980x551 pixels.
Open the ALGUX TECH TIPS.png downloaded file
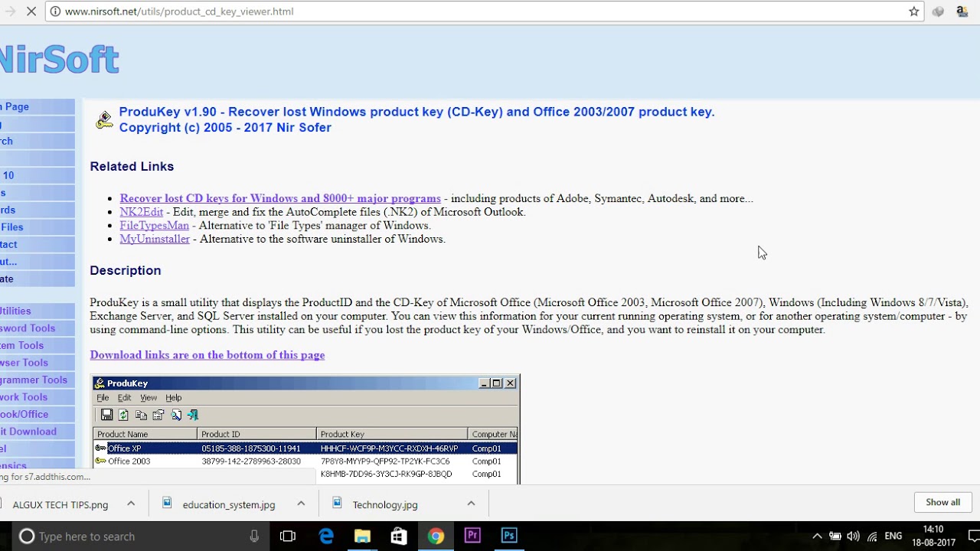(x=60, y=504)
